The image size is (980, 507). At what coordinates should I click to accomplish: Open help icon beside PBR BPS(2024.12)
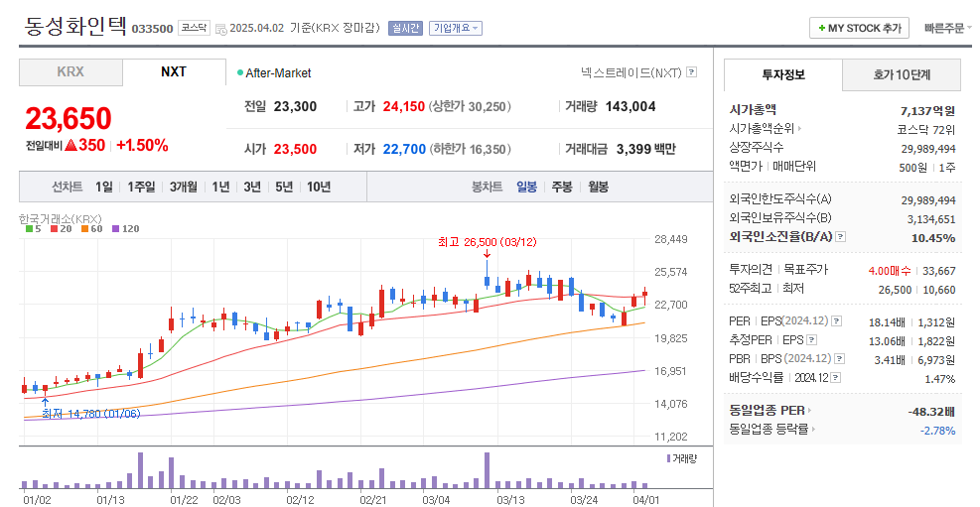point(840,359)
